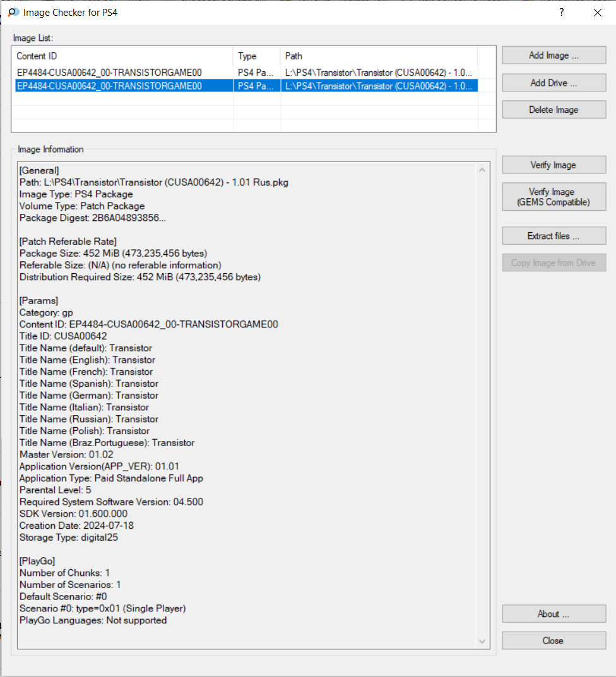This screenshot has width=616, height=677.
Task: Click the Scenario #0 Single Player line
Action: coord(103,608)
